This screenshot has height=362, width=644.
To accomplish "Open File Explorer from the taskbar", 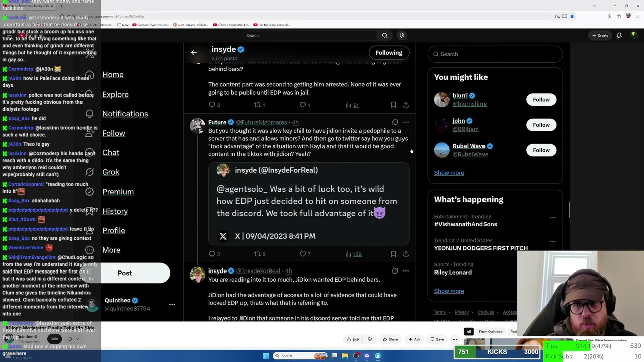I will (345, 356).
